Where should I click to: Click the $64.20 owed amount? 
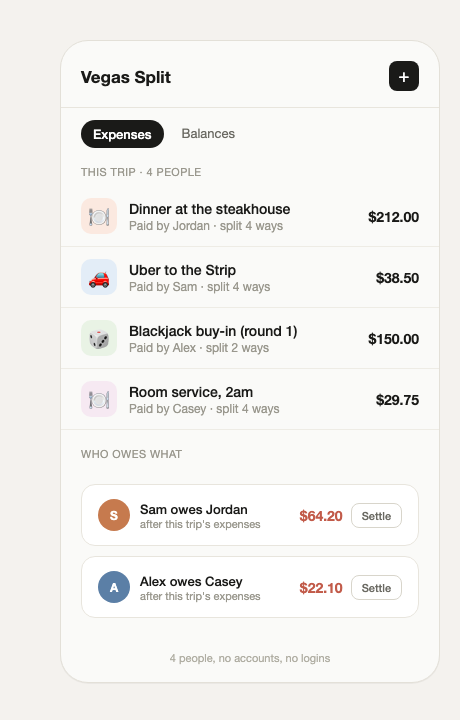pos(321,516)
